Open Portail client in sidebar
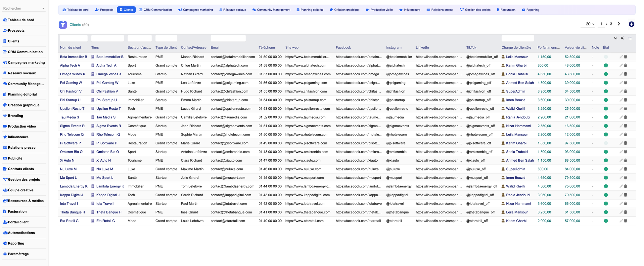 click(18, 222)
